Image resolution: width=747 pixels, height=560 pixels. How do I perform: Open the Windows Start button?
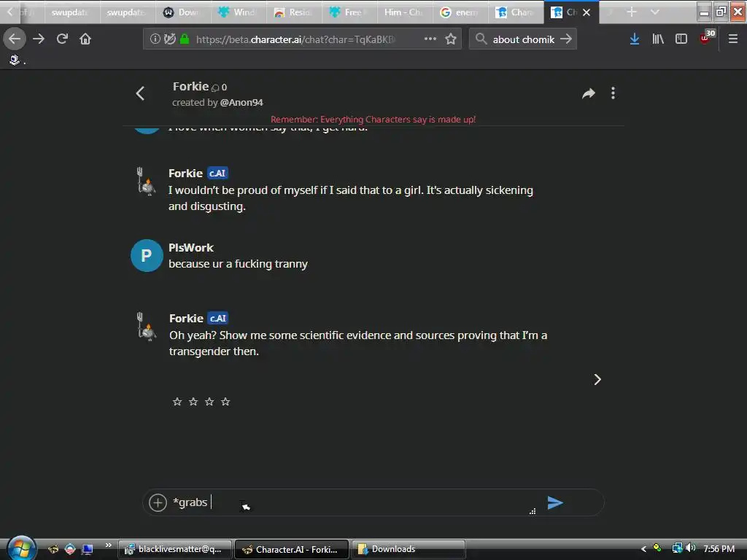(x=20, y=548)
